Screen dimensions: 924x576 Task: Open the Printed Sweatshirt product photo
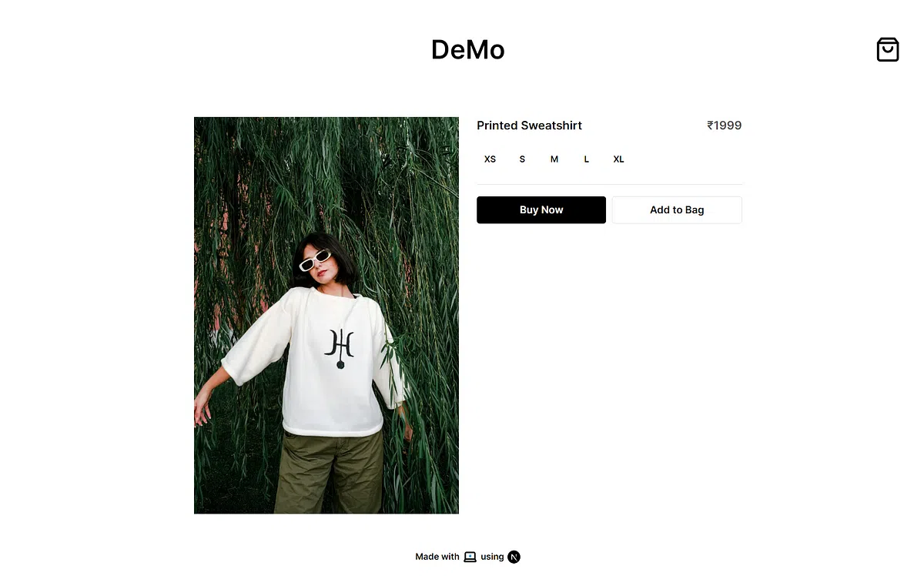pos(326,315)
